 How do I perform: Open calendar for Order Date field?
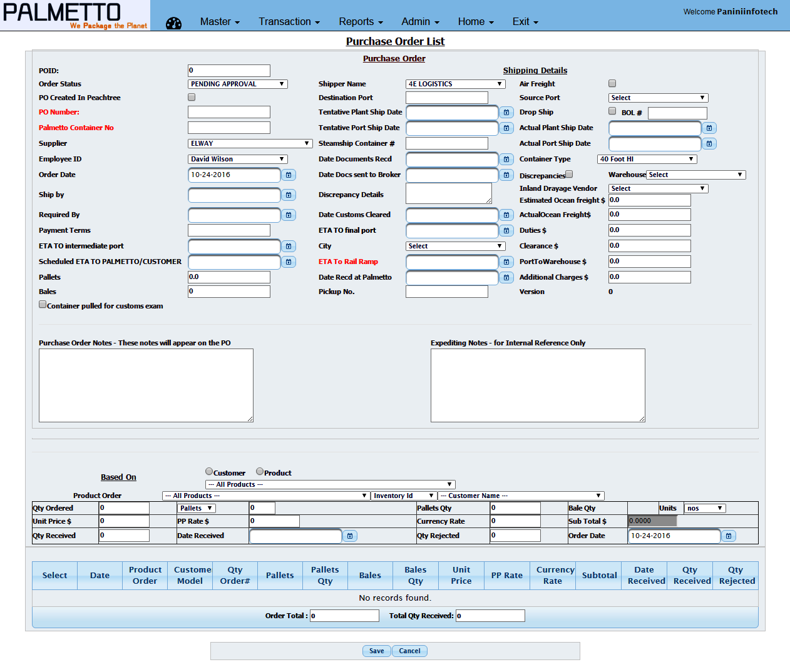click(x=289, y=175)
